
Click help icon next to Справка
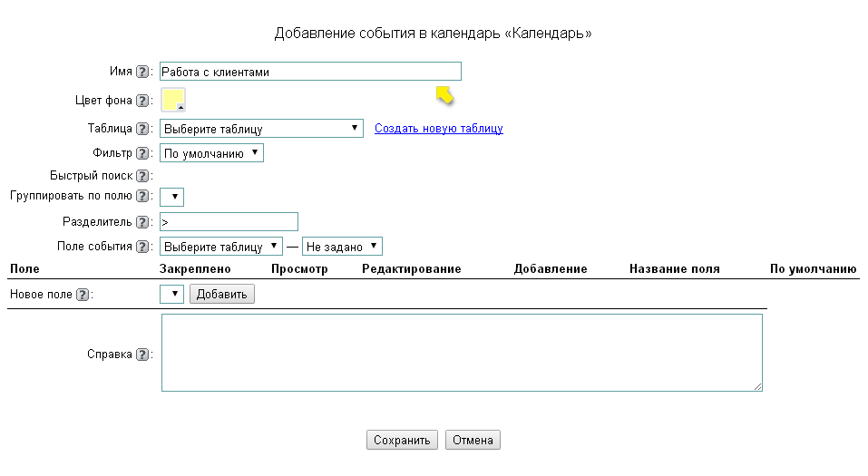click(142, 355)
